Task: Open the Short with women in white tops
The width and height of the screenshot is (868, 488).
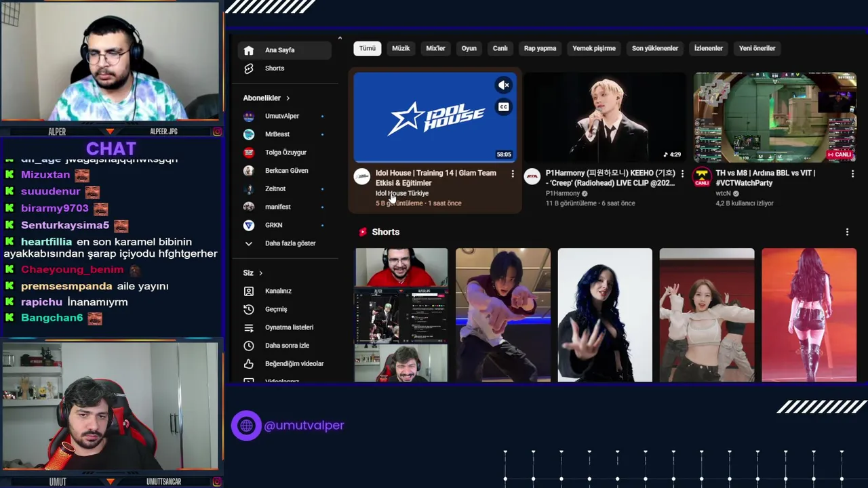Action: (707, 315)
